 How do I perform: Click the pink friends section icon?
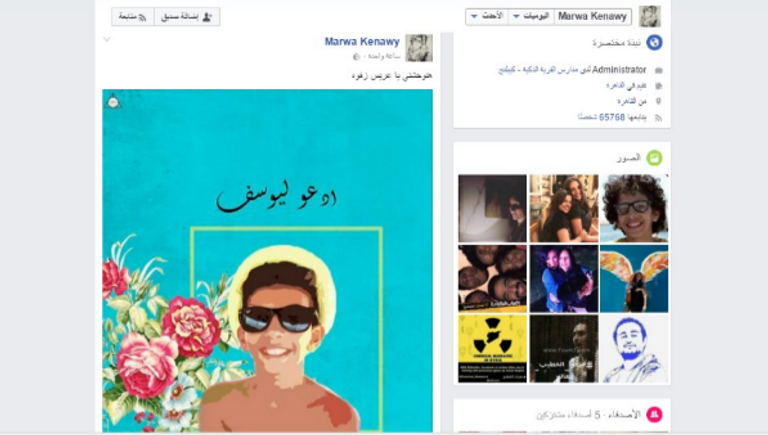tap(654, 414)
